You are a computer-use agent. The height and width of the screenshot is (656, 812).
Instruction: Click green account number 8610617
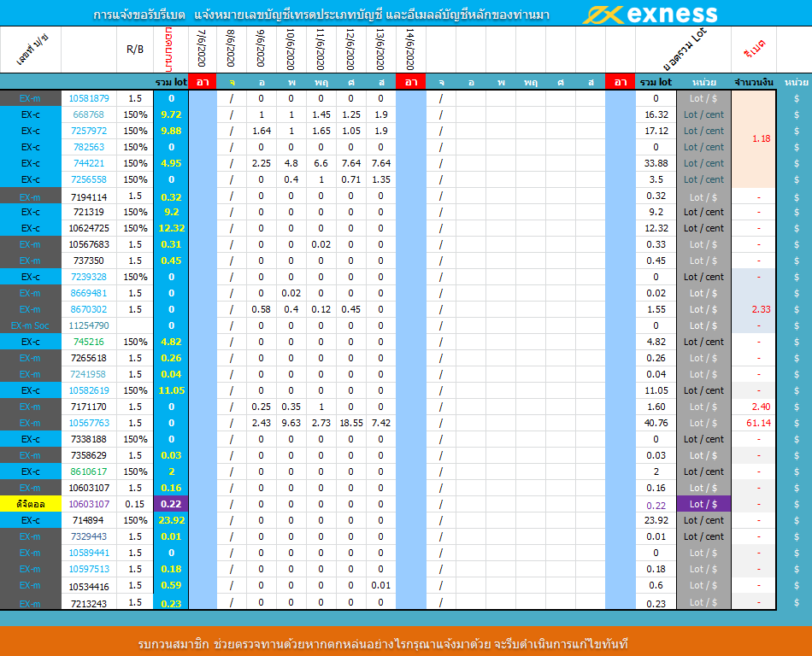click(89, 471)
